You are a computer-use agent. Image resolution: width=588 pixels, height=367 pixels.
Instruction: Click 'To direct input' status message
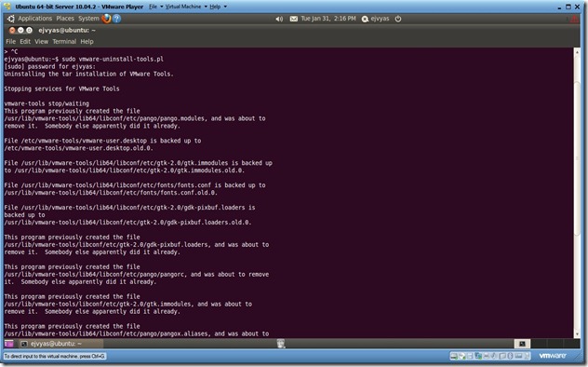point(55,356)
